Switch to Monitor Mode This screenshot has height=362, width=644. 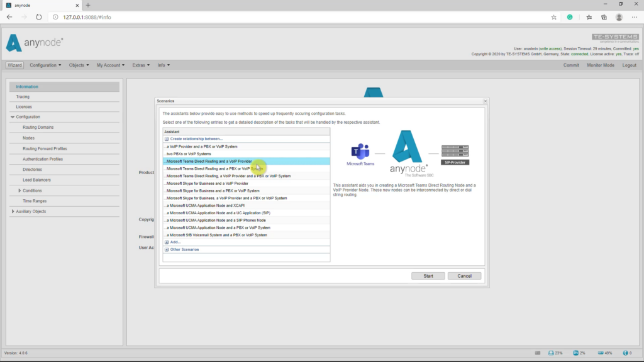pos(601,65)
